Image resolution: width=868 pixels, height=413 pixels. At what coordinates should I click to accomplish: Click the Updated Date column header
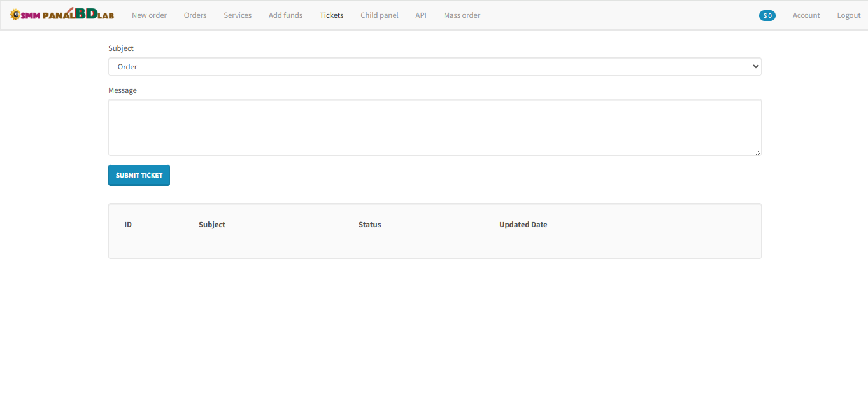point(523,225)
